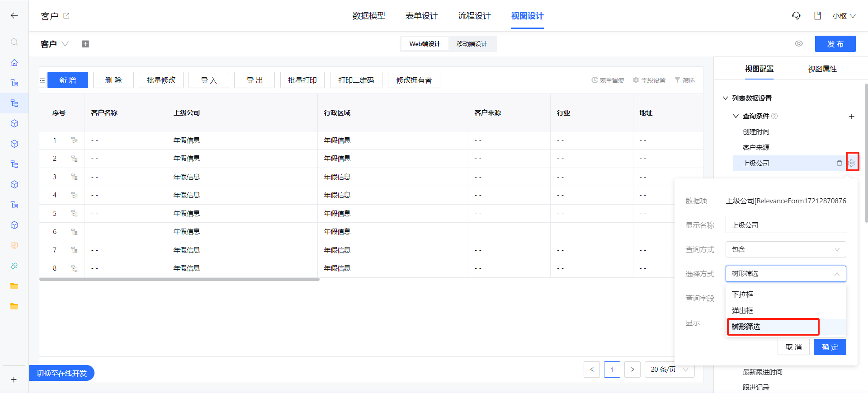This screenshot has width=868, height=393.
Task: Click the tree icon in row 8
Action: [75, 268]
